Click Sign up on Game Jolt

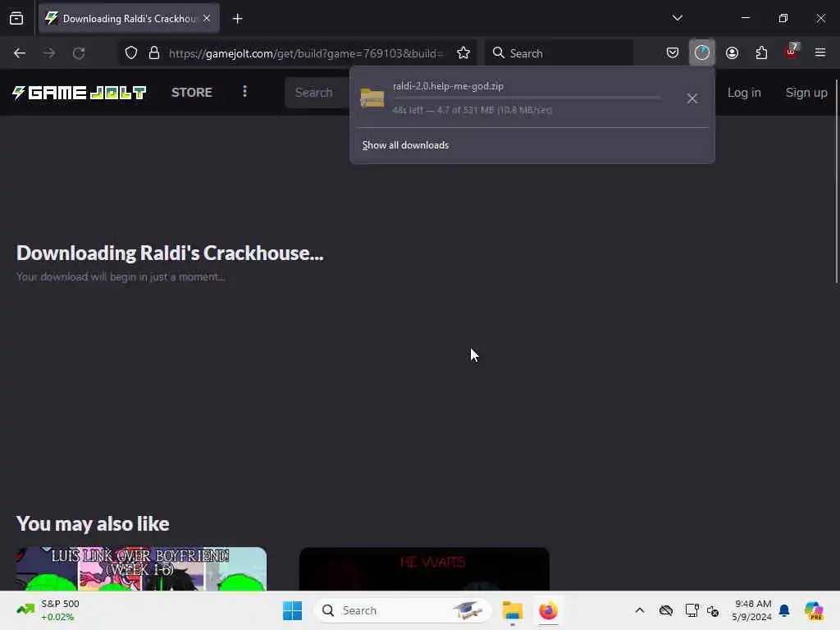click(806, 93)
